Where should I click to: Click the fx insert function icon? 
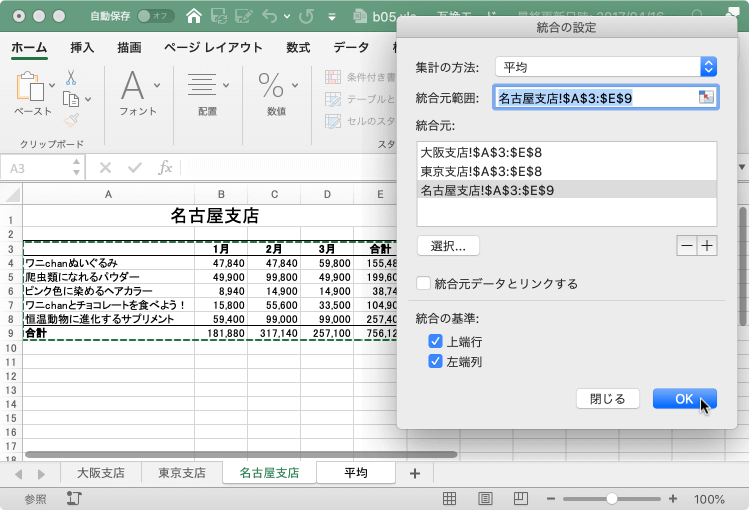click(165, 168)
